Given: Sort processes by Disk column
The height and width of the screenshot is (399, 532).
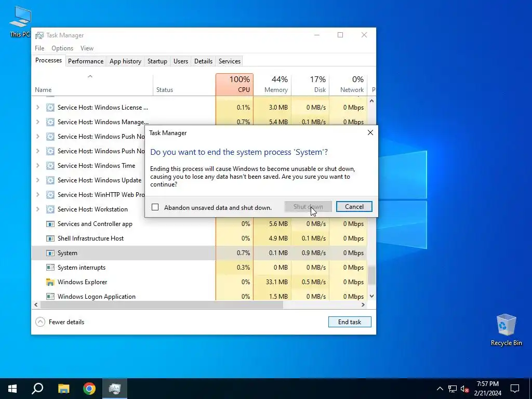Looking at the screenshot, I should (x=311, y=85).
